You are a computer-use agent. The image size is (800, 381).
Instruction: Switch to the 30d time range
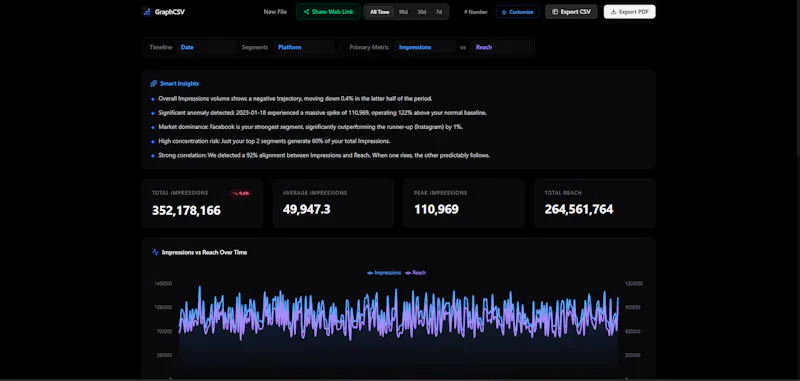(421, 12)
